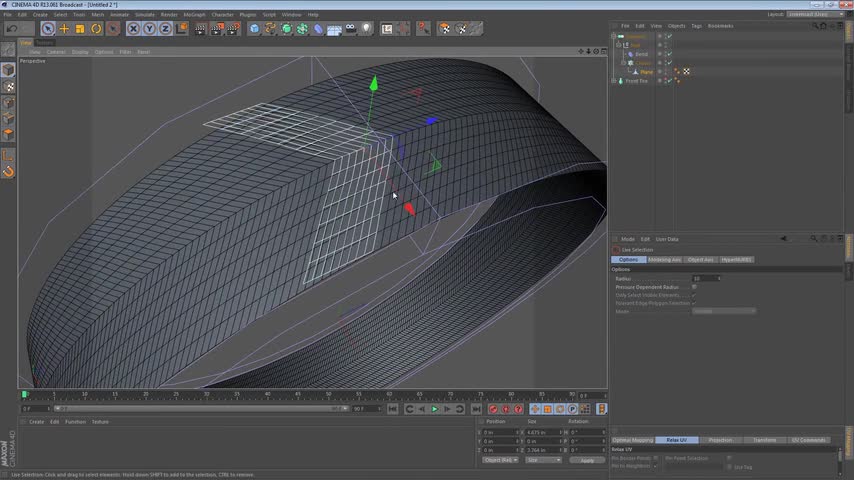Click the Apply button in coordinates panel
Viewport: 854px width, 480px height.
click(x=587, y=460)
